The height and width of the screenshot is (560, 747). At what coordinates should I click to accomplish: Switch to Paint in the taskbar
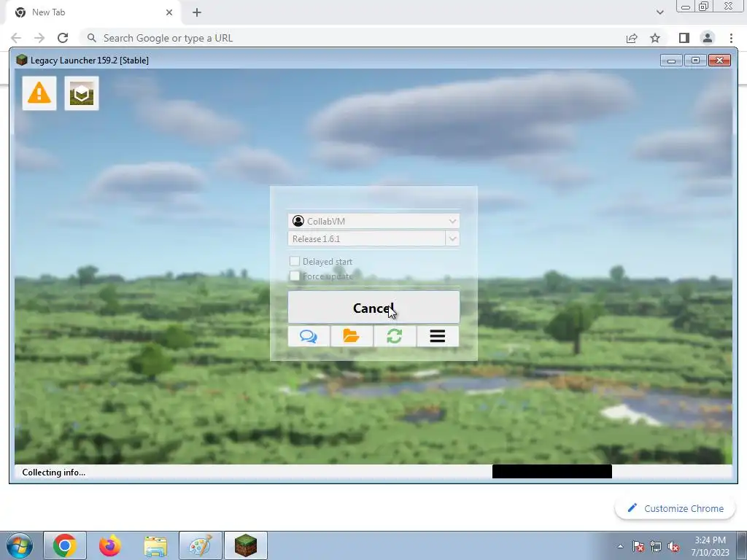pos(201,545)
